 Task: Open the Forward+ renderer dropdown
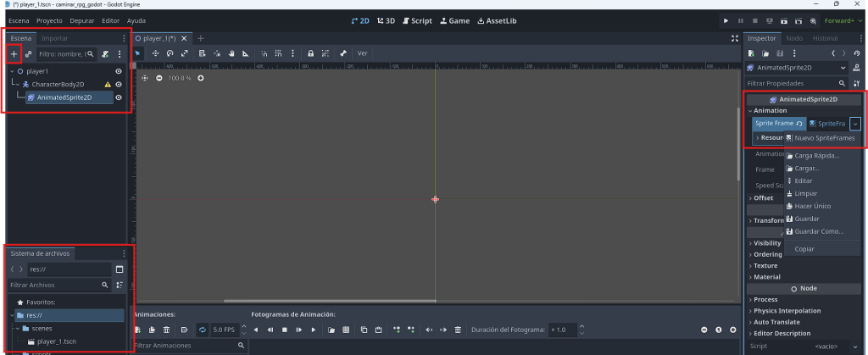pos(843,19)
